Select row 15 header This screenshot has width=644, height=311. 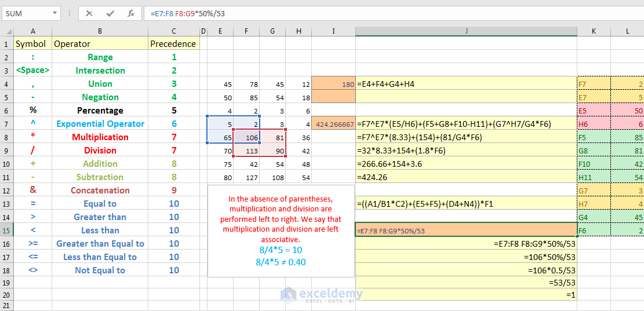(x=8, y=230)
